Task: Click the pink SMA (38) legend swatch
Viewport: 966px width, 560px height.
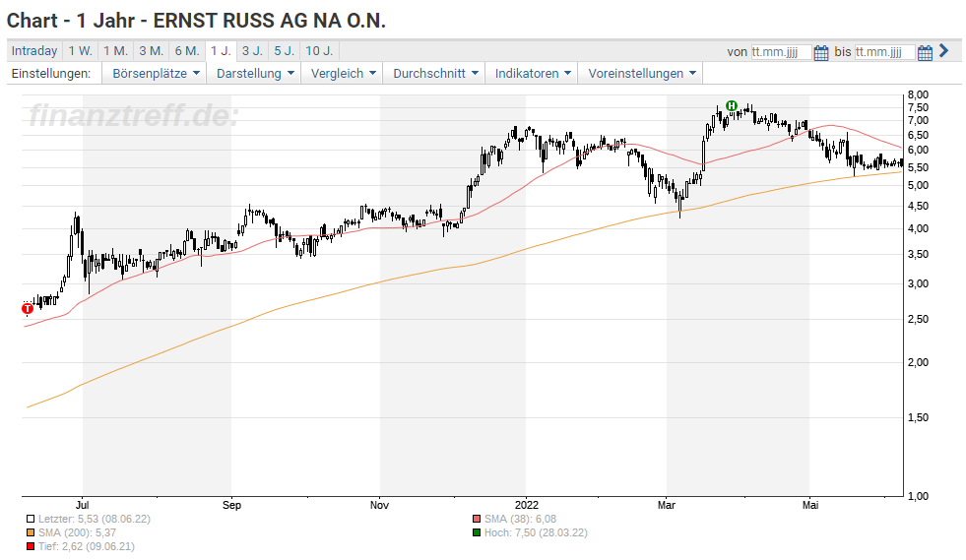Action: [477, 520]
